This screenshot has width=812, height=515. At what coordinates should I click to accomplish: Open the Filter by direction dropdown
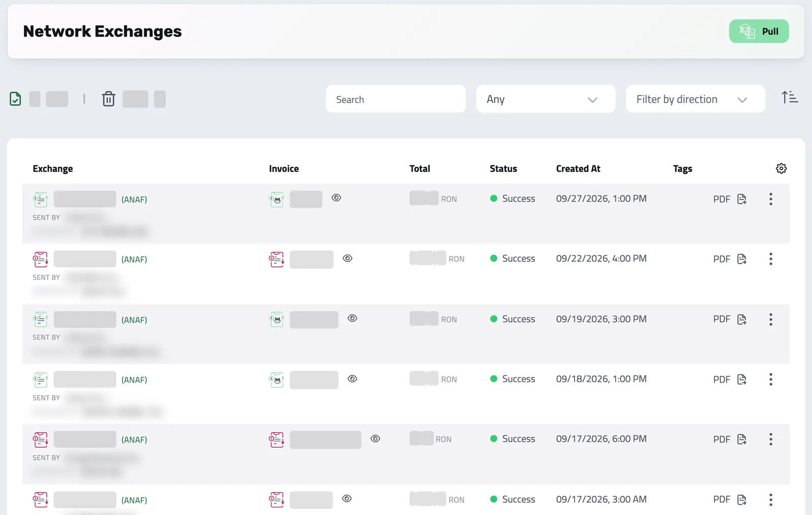click(695, 99)
